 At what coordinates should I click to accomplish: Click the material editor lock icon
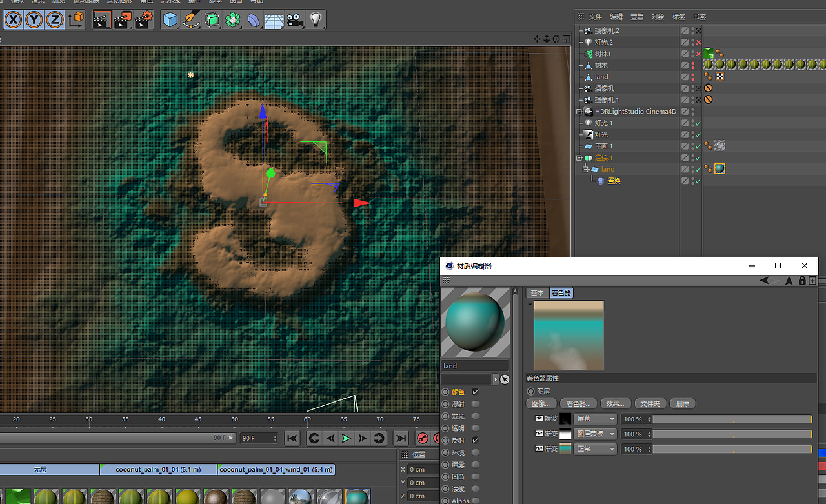pyautogui.click(x=802, y=281)
